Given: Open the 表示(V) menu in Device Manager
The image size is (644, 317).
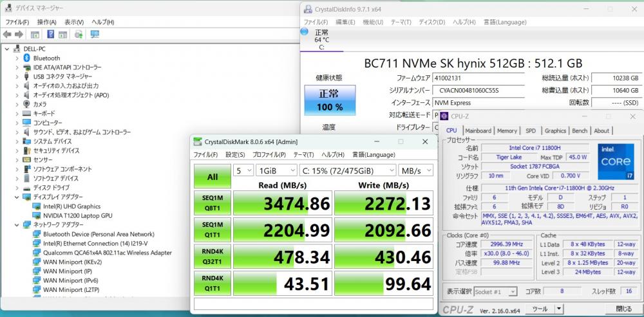Looking at the screenshot, I should point(74,22).
